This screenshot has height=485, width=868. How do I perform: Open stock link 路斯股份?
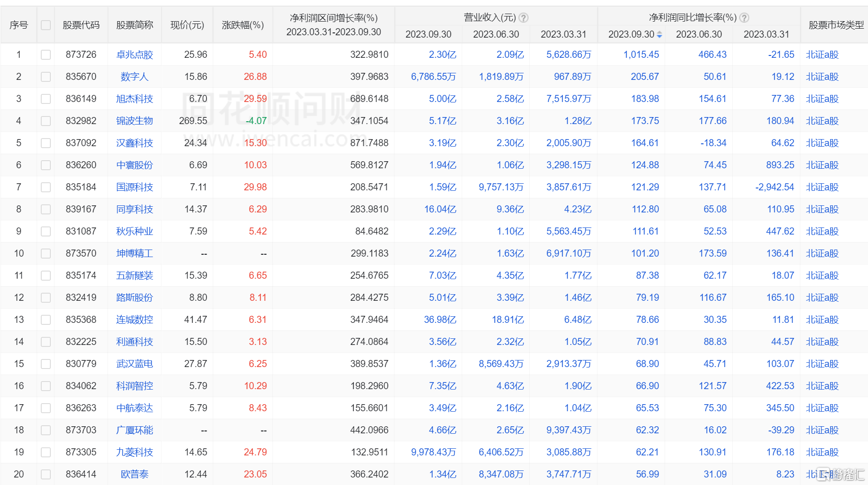135,298
